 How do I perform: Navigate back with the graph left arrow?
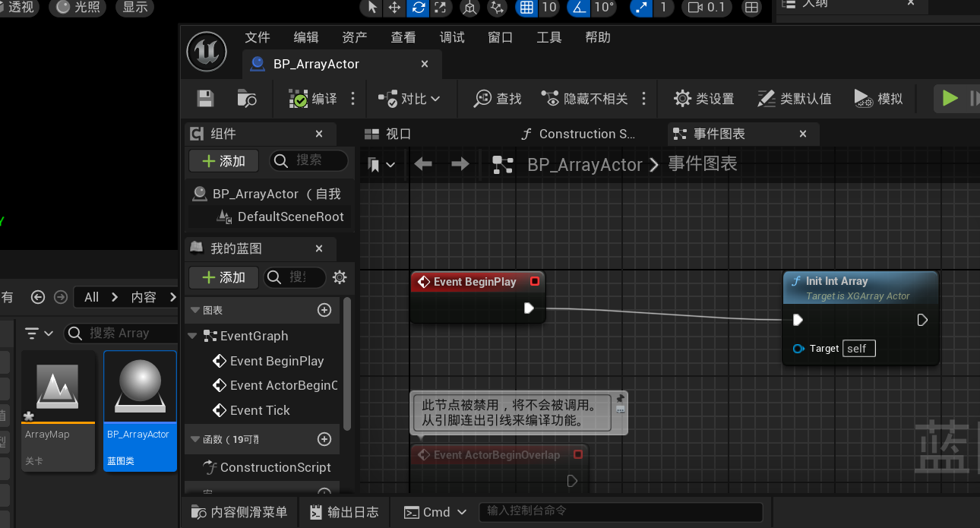coord(423,164)
